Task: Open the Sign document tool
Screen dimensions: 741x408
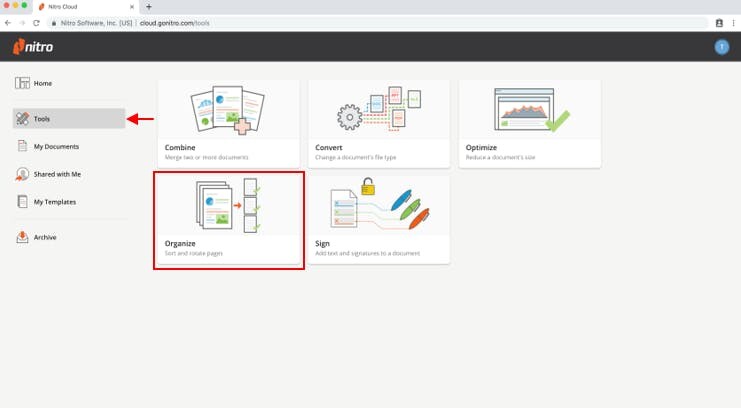Action: pos(379,220)
